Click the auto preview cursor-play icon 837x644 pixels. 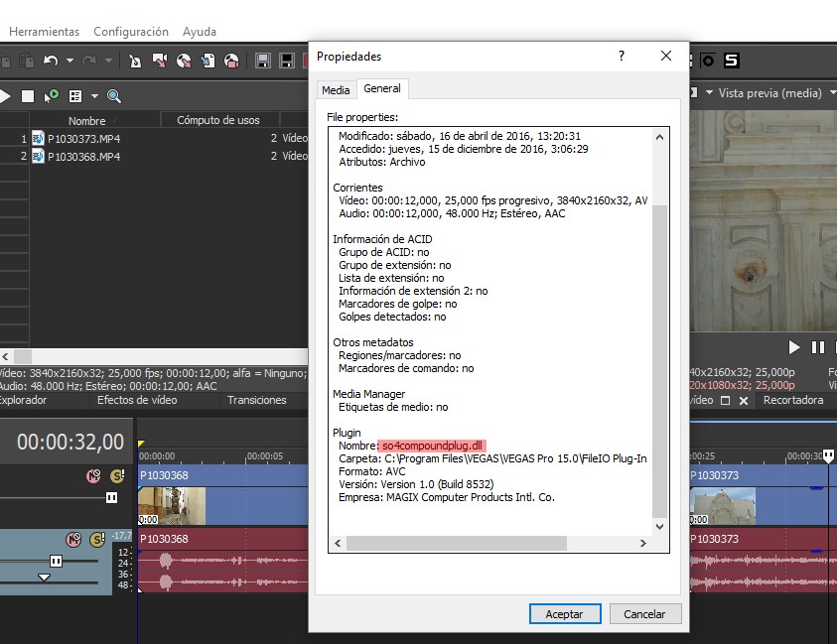click(x=52, y=96)
